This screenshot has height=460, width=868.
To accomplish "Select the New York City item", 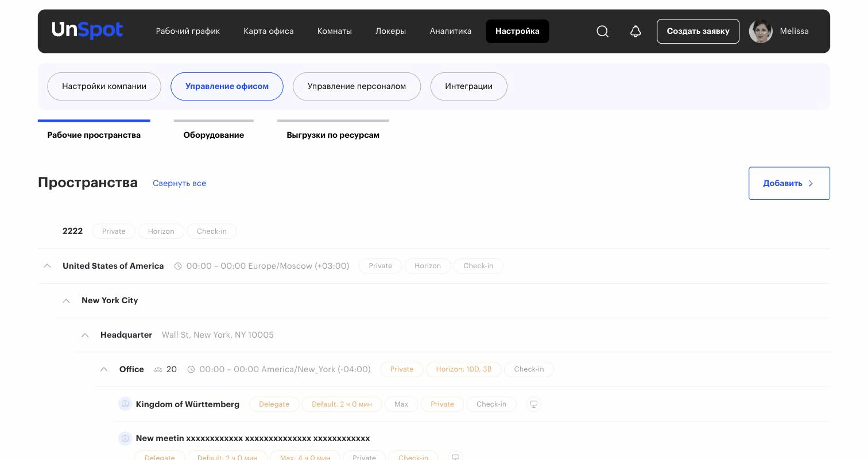I will coord(110,300).
